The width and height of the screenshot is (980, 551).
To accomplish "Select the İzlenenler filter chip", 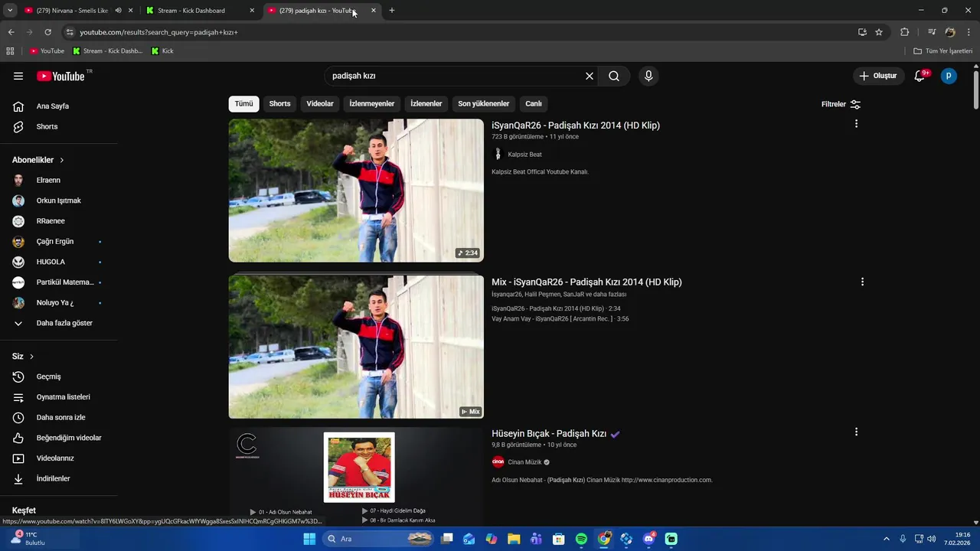I will (x=426, y=104).
